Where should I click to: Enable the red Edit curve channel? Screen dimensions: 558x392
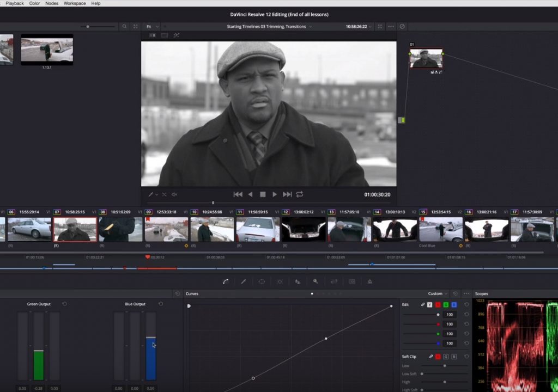[438, 304]
